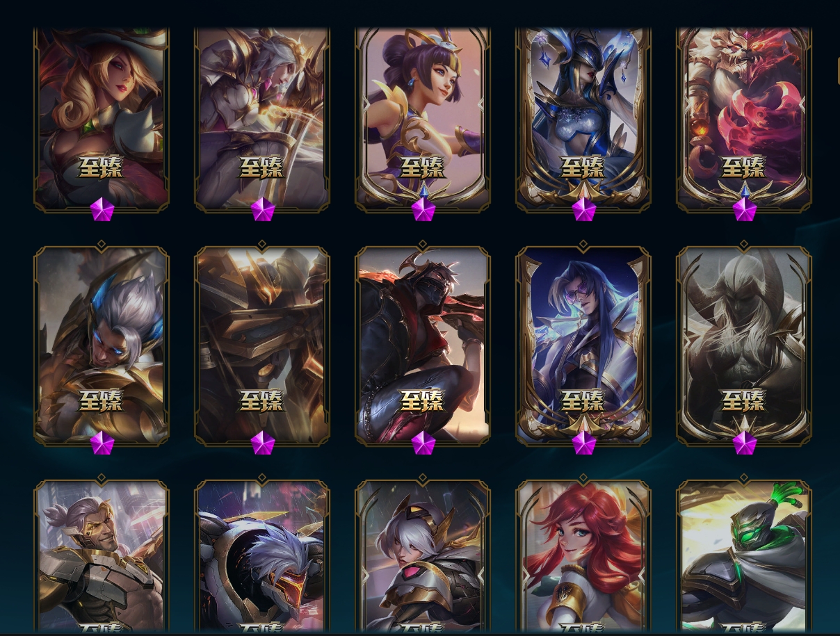Click purple gem beneath golden bow archer card
The image size is (840, 636).
coord(263,209)
